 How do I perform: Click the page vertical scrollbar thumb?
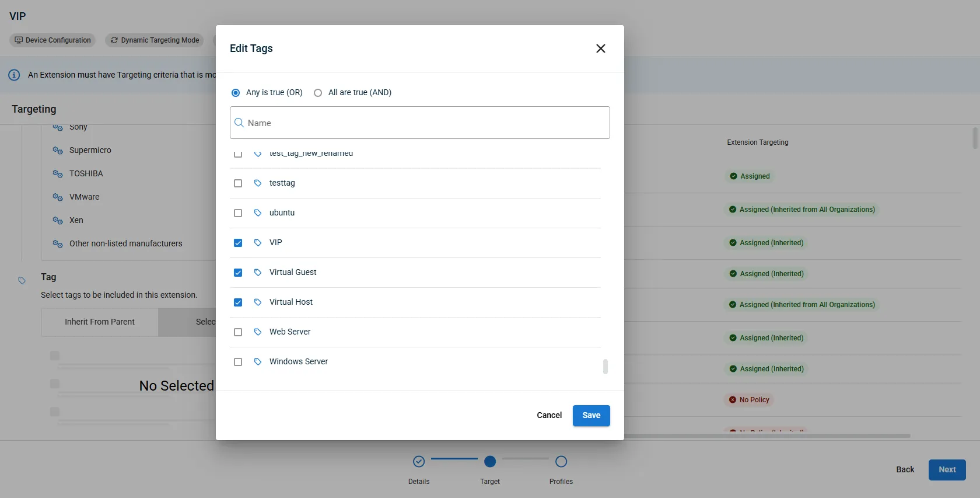975,138
